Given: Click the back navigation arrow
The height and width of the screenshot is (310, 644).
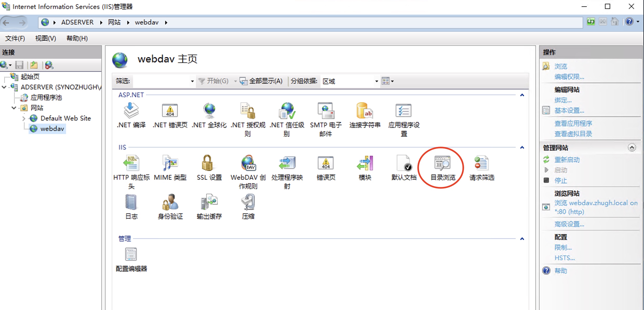Looking at the screenshot, I should (x=6, y=23).
